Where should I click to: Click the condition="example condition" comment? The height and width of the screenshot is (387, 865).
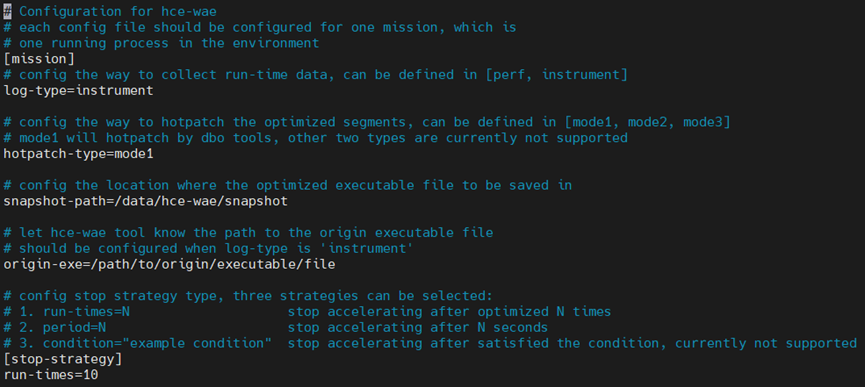click(157, 343)
